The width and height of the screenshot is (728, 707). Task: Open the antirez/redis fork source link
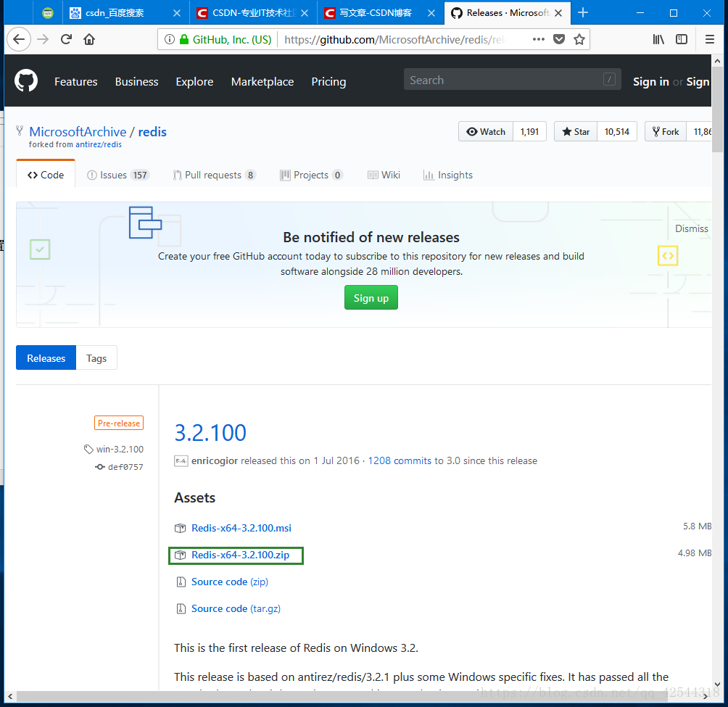click(x=99, y=144)
